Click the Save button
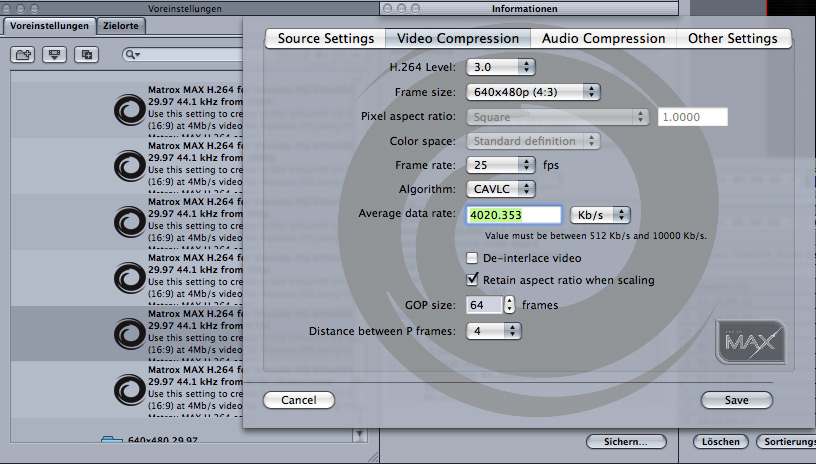 (737, 400)
